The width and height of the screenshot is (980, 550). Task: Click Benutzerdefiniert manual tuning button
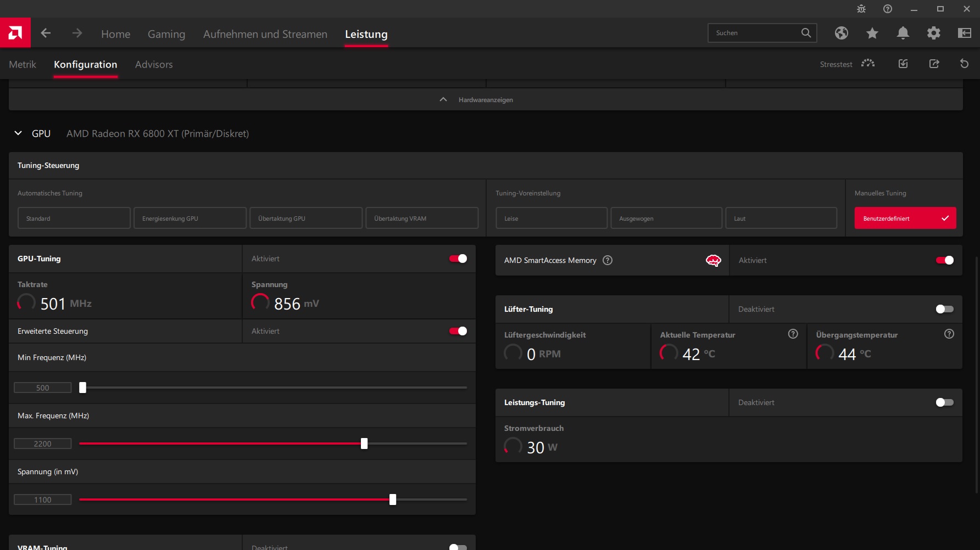coord(905,218)
